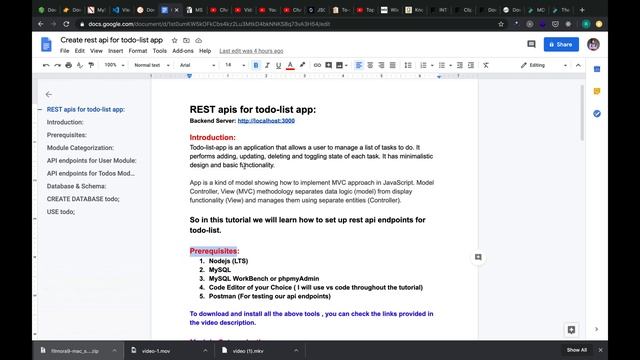Apply a numbered list

point(423,65)
